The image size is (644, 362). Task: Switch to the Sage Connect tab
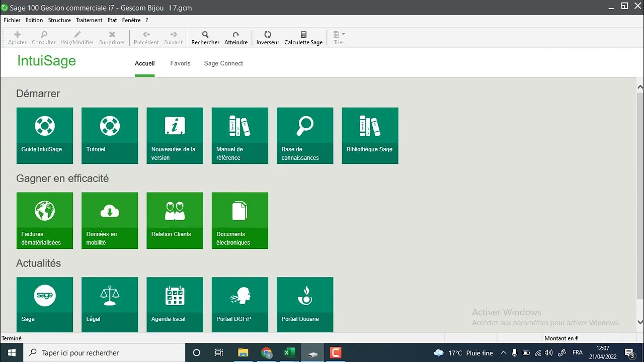(x=223, y=63)
